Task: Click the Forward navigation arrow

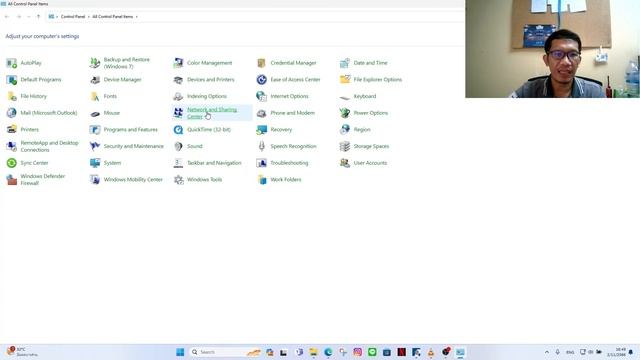Action: tap(19, 17)
